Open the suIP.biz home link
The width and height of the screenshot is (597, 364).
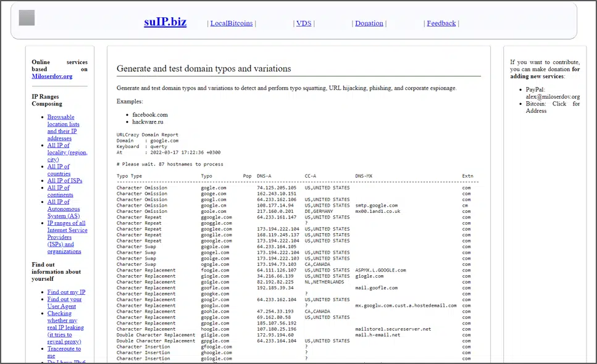pyautogui.click(x=165, y=22)
